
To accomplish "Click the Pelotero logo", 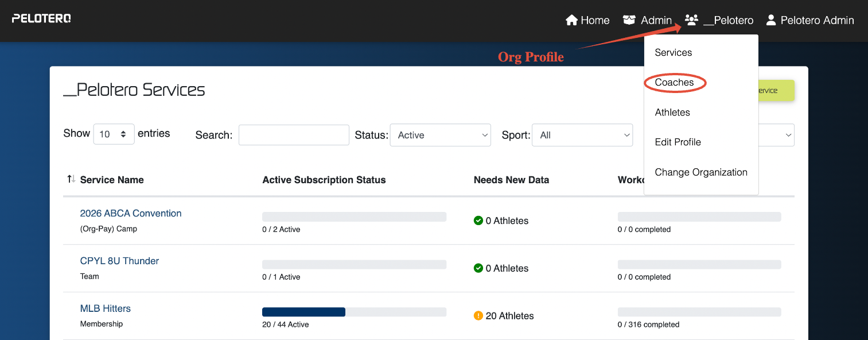I will pyautogui.click(x=41, y=18).
